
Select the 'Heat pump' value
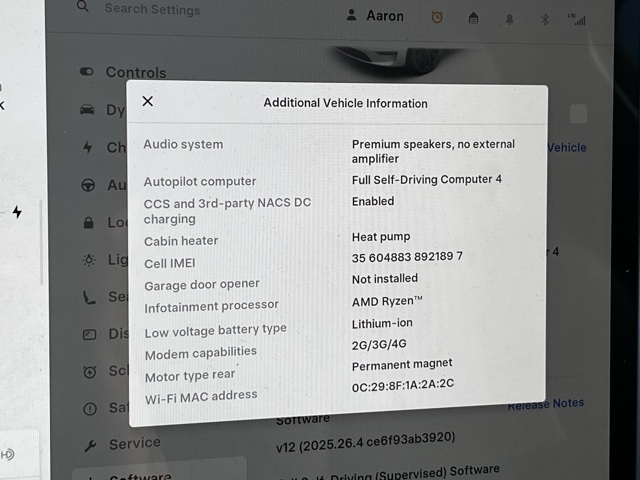(381, 237)
